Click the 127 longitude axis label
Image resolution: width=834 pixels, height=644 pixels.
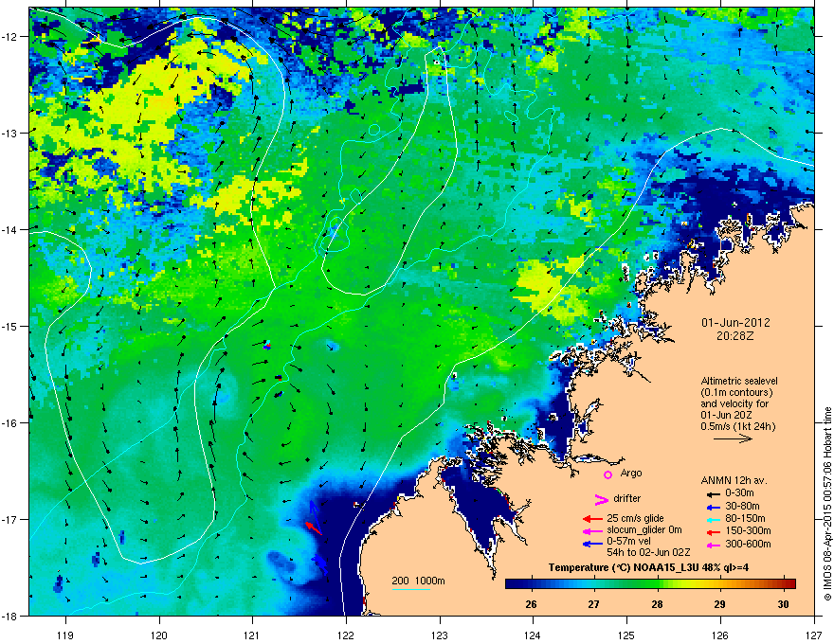(814, 635)
